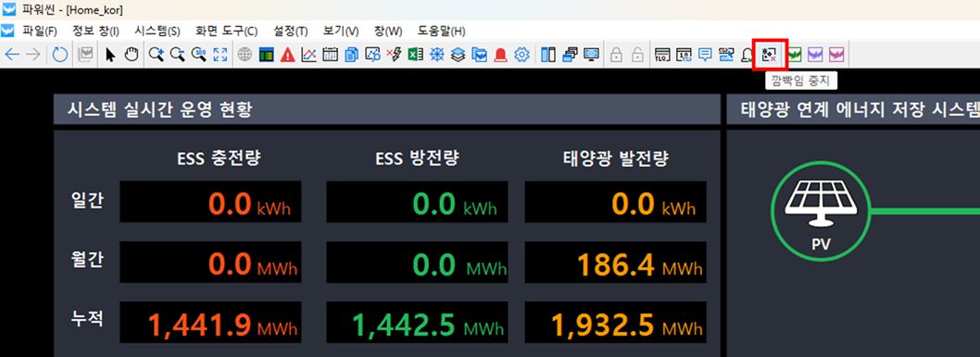This screenshot has height=357, width=980.
Task: Click the bell with check mark icon
Action: click(747, 55)
